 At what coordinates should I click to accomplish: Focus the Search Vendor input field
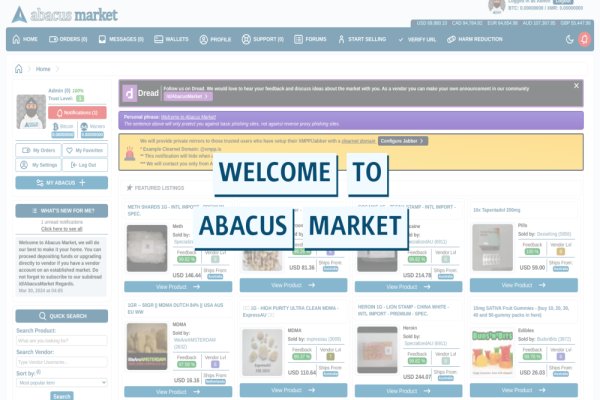tap(62, 362)
